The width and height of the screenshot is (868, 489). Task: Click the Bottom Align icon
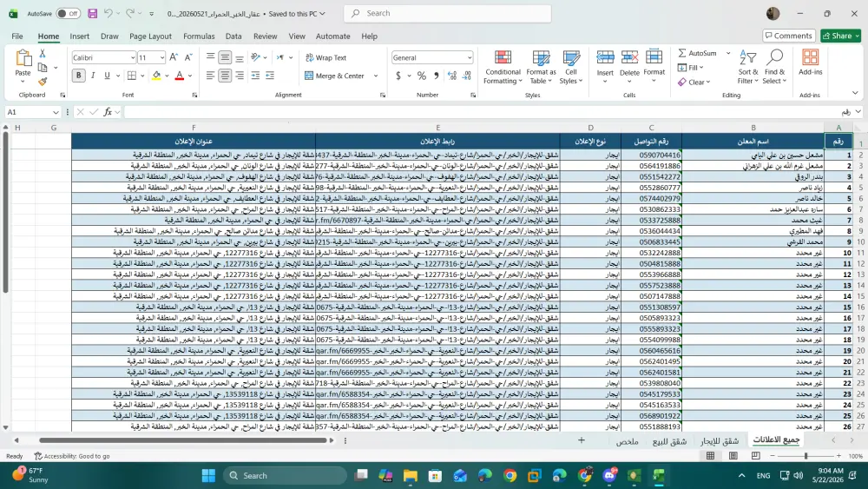[240, 57]
